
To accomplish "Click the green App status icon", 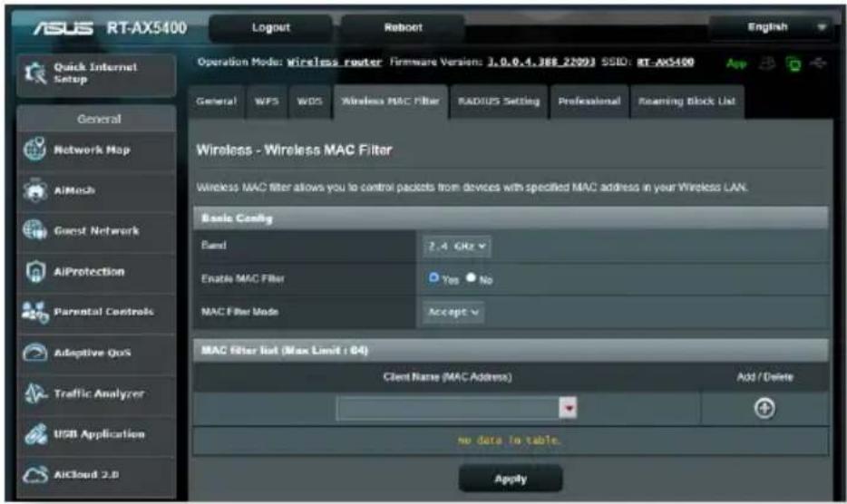I will (736, 64).
